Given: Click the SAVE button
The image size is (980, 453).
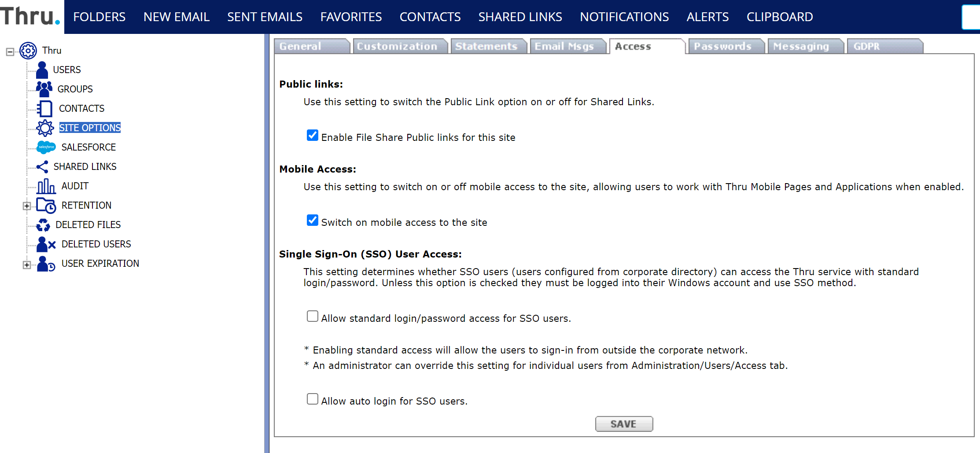Looking at the screenshot, I should pos(624,424).
